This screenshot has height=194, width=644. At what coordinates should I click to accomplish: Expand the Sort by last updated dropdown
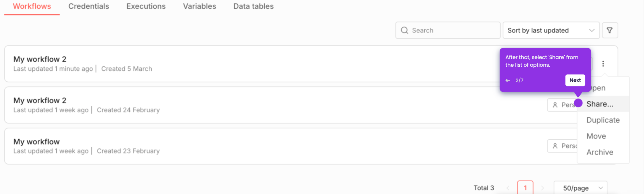pyautogui.click(x=551, y=30)
